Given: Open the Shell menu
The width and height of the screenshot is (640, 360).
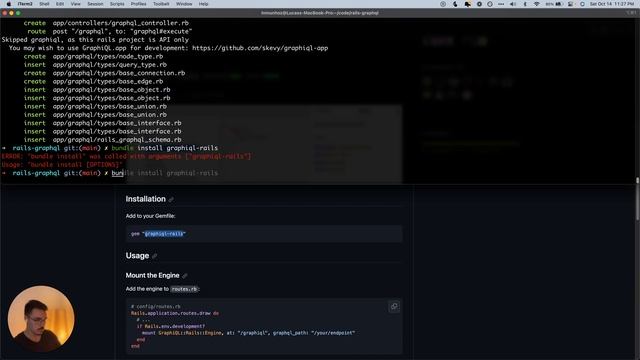Looking at the screenshot, I should click(44, 4).
